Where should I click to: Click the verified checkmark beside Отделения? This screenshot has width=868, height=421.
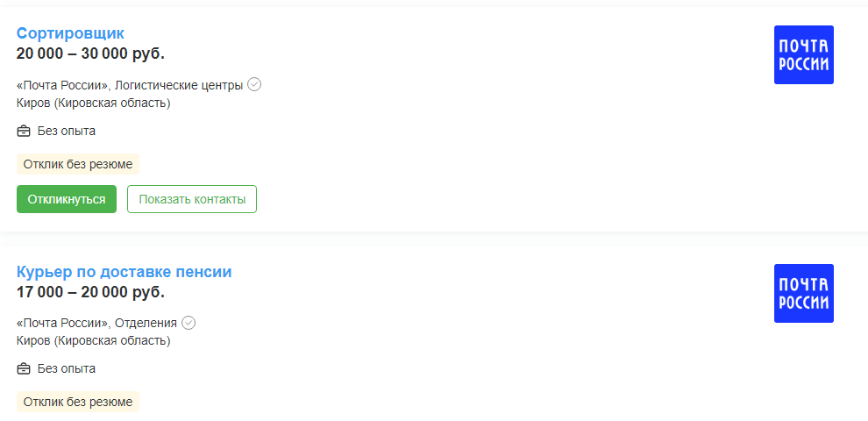pyautogui.click(x=189, y=323)
